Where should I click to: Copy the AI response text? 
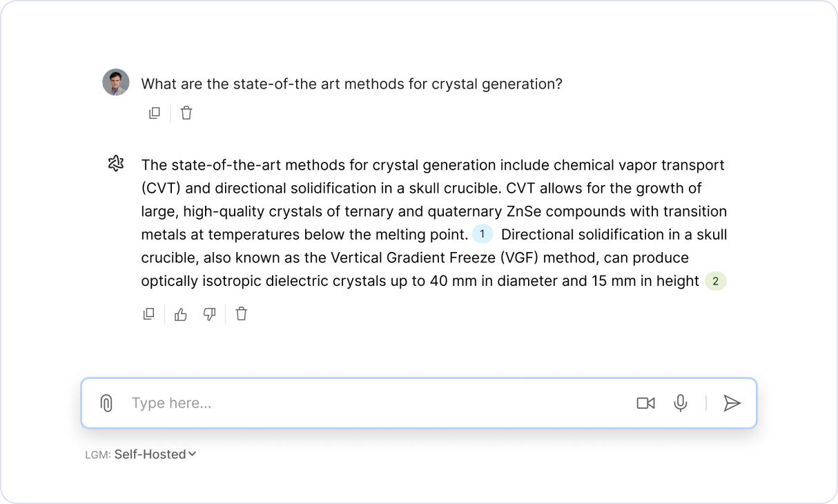pos(148,314)
